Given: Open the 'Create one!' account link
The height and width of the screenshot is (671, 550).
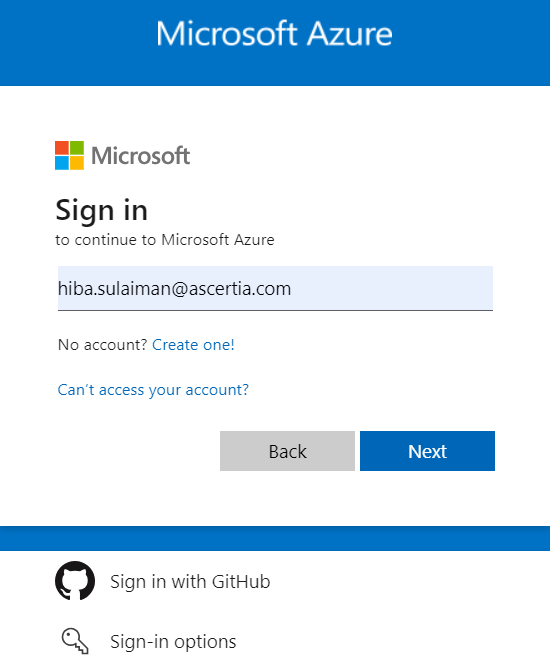Looking at the screenshot, I should click(x=193, y=344).
